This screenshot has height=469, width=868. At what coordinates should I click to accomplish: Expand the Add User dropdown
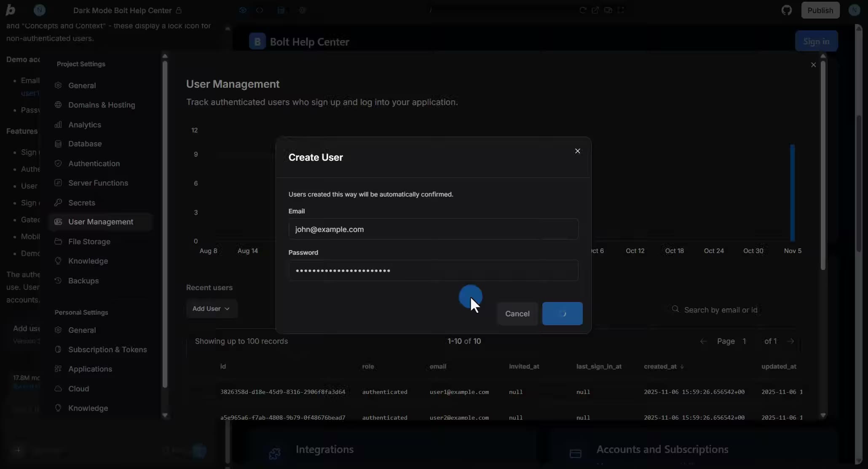pyautogui.click(x=212, y=309)
